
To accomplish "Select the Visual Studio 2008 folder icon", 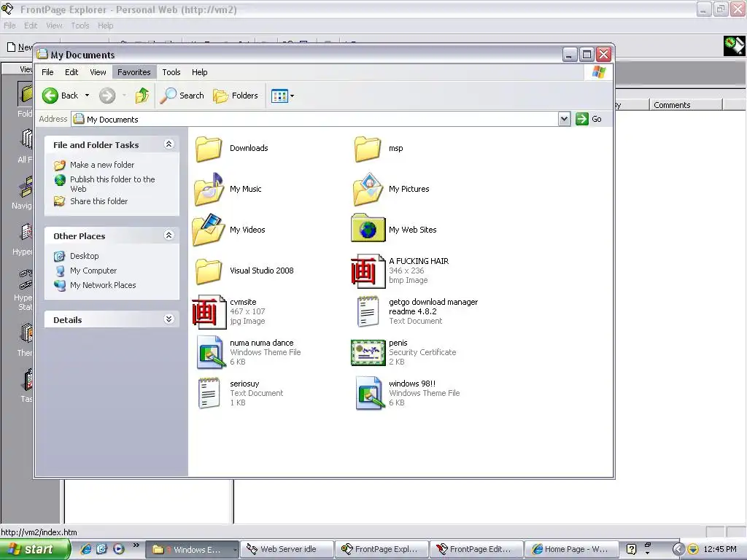I will point(209,271).
